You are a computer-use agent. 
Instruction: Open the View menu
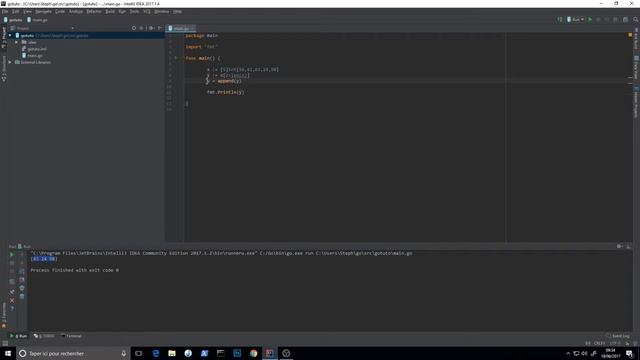(x=27, y=11)
